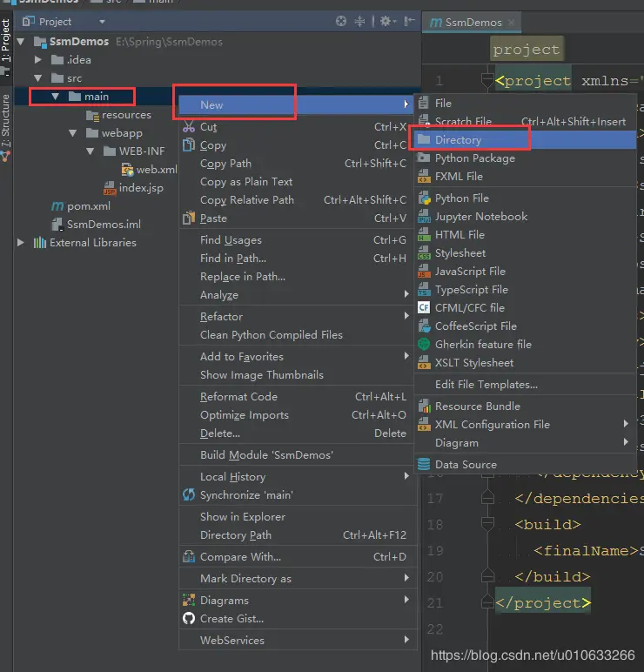This screenshot has width=644, height=672.
Task: Click the Python Package icon
Action: [424, 158]
